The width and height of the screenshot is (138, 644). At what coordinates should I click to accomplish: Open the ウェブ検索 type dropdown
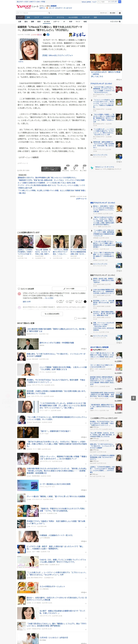[x=113, y=2]
